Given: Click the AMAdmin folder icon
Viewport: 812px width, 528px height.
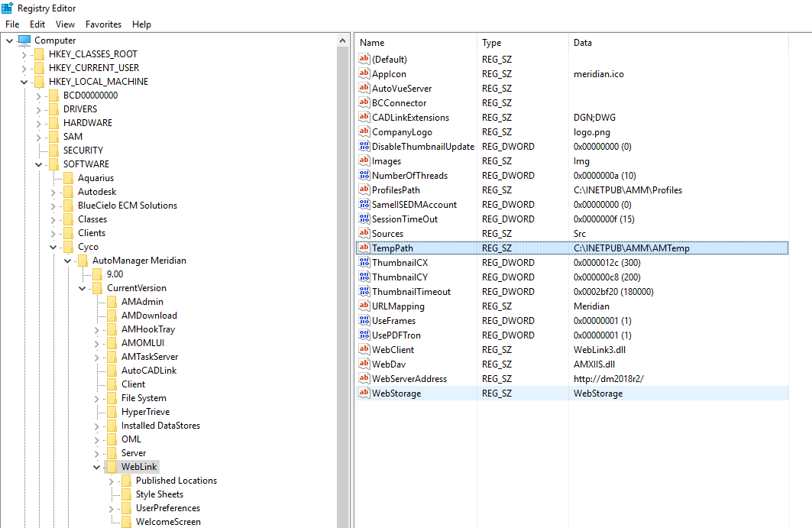Looking at the screenshot, I should tap(112, 302).
